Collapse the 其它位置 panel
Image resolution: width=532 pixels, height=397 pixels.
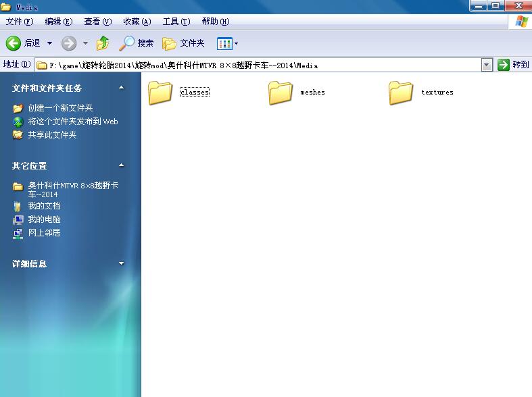click(x=121, y=165)
